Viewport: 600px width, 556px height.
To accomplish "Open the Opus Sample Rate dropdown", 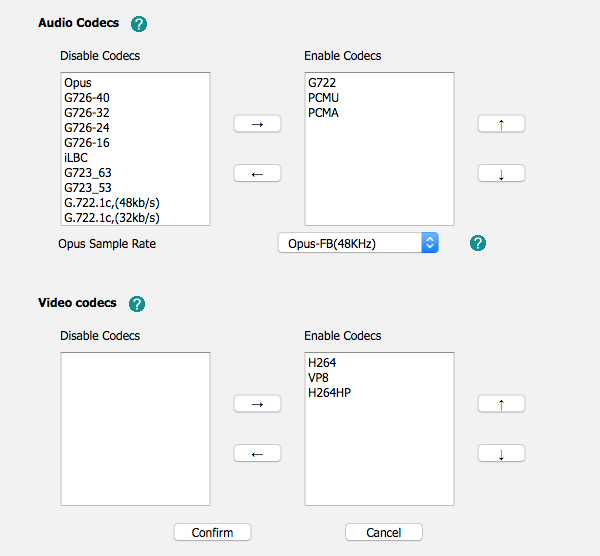I will click(358, 243).
